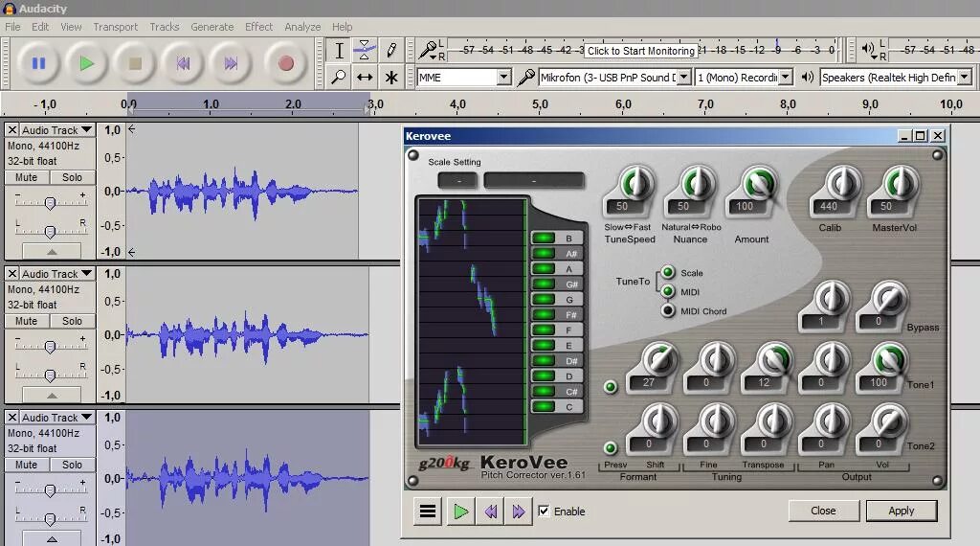Screen dimensions: 980x546
Task: Click the first track gain slider
Action: 50,202
